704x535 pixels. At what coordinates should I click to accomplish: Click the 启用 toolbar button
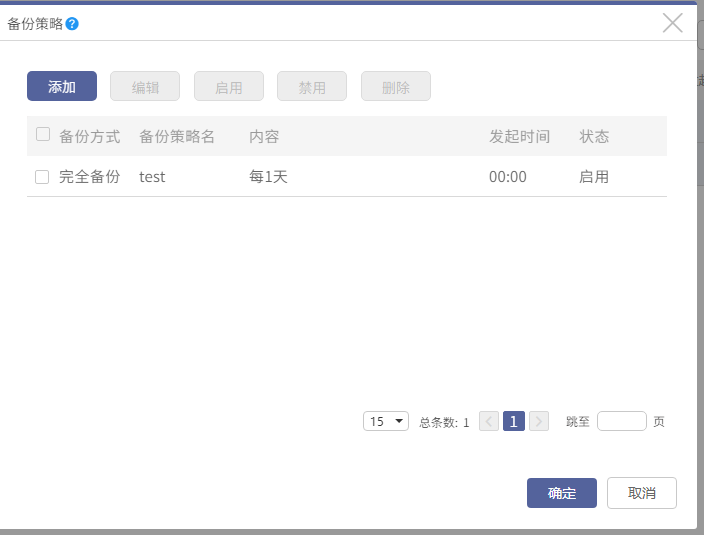(x=229, y=86)
